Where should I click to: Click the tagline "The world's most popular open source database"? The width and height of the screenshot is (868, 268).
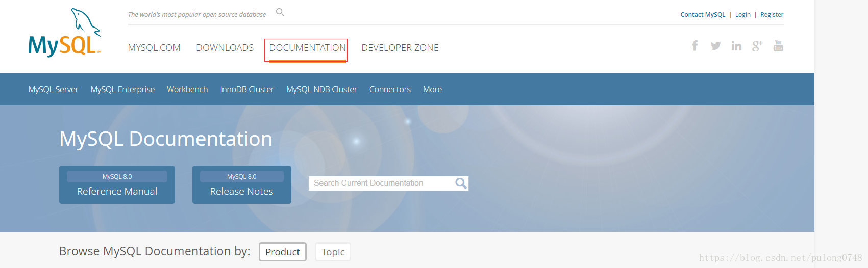point(197,15)
